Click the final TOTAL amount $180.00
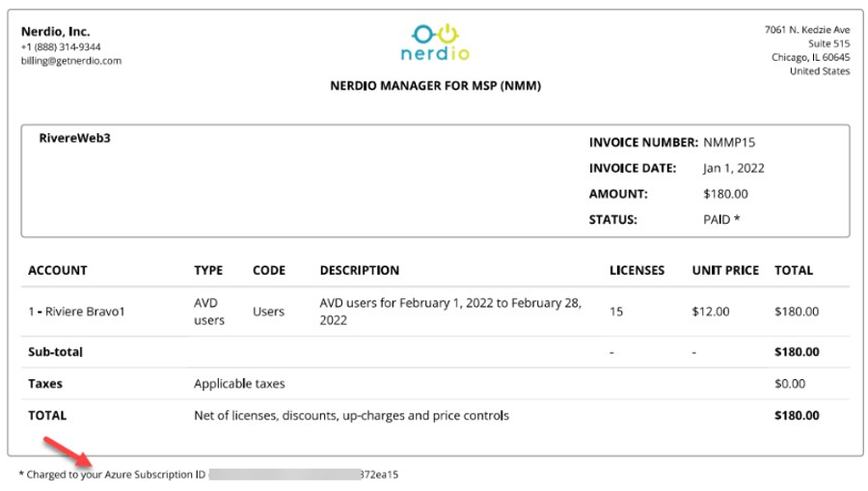Screen dimensions: 868x491 click(797, 416)
